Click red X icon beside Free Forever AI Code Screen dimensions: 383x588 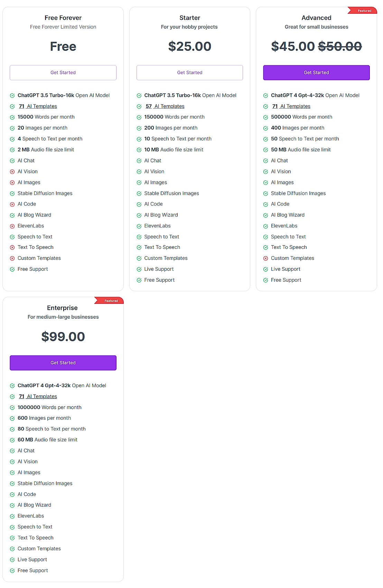[12, 204]
